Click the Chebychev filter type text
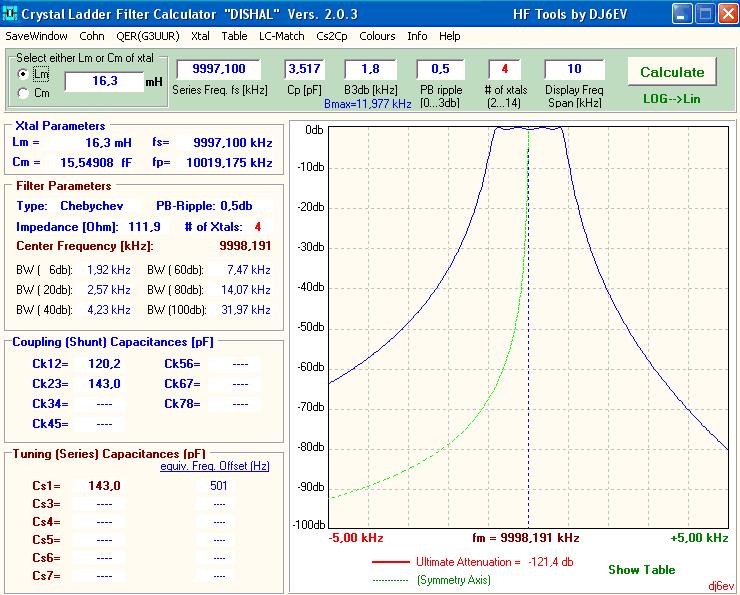This screenshot has height=595, width=740. 92,206
